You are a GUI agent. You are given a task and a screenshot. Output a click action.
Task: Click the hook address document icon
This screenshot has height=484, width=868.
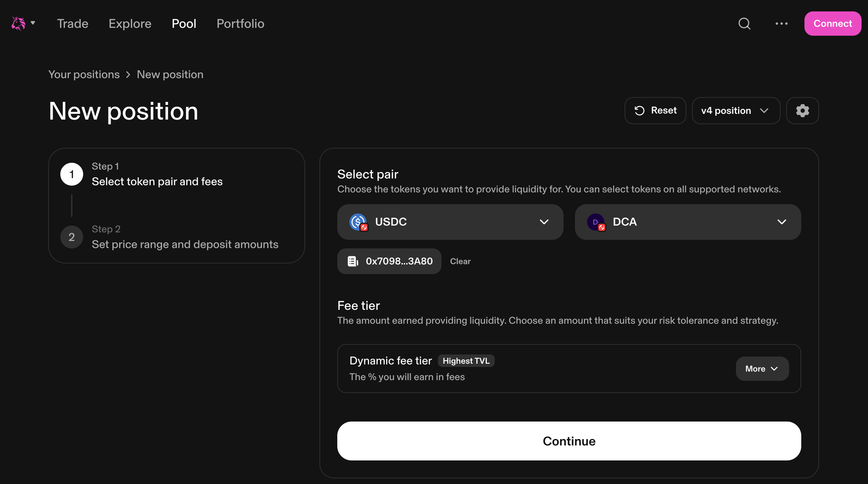click(353, 261)
